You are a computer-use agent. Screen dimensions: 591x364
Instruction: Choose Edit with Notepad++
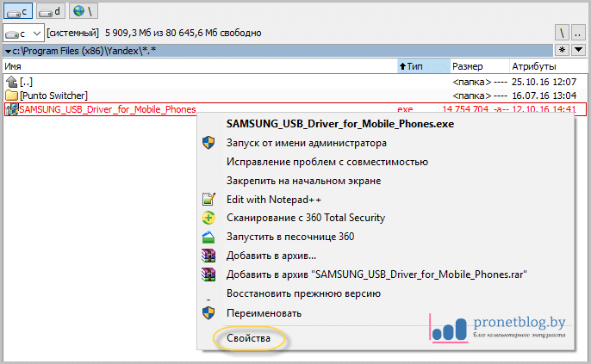274,200
